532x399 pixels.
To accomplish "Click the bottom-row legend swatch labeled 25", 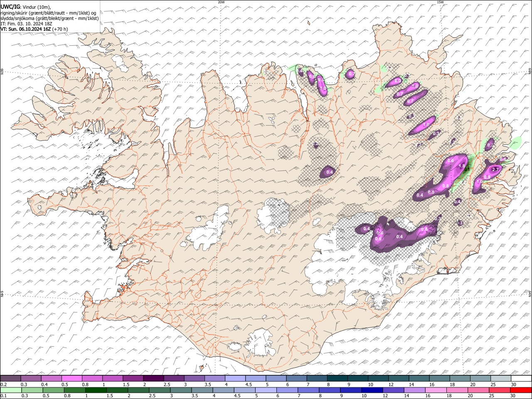I will pos(500,390).
